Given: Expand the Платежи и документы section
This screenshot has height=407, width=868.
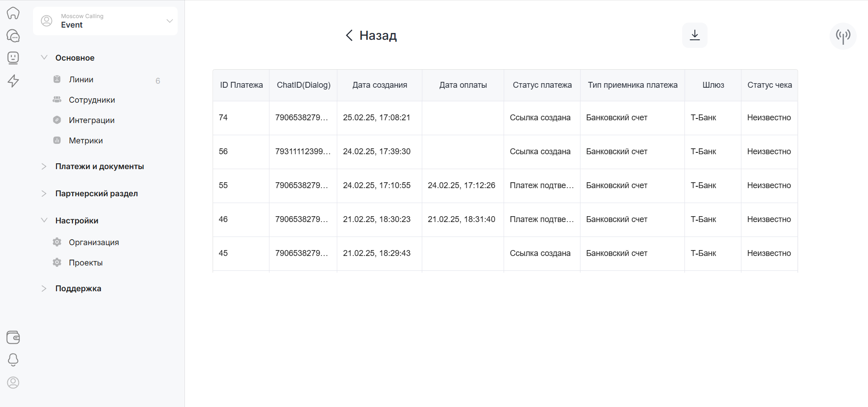Looking at the screenshot, I should pyautogui.click(x=99, y=166).
